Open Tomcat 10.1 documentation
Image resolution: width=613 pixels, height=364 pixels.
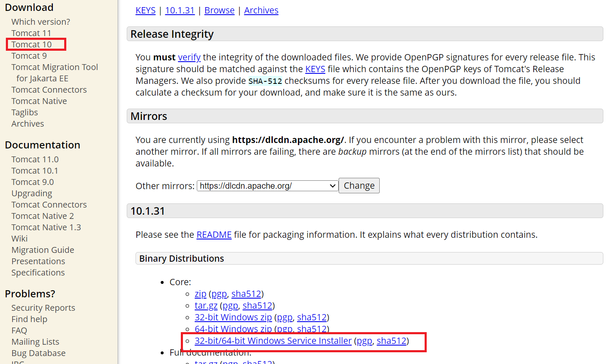pos(35,171)
